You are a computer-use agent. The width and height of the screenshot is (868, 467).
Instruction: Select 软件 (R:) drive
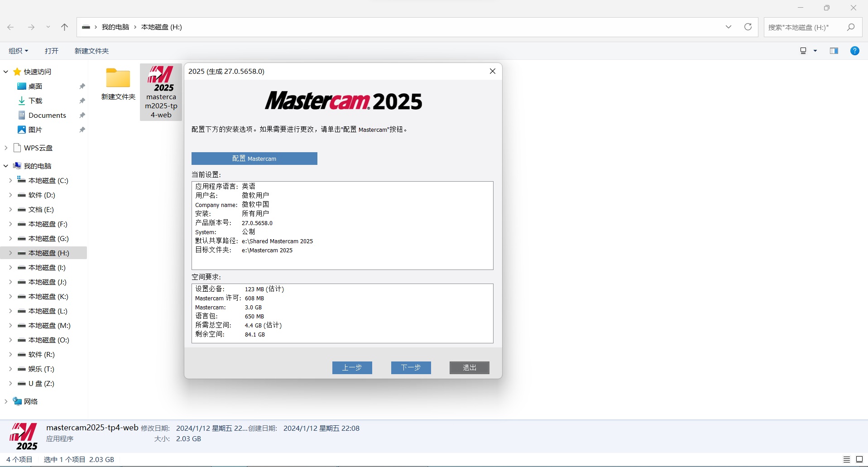[41, 354]
